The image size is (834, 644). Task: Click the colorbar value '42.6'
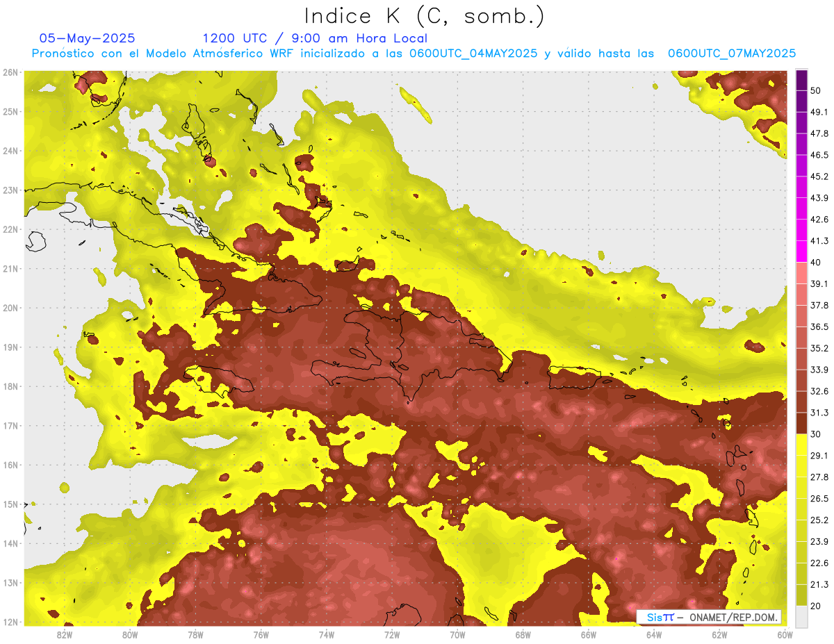[819, 220]
